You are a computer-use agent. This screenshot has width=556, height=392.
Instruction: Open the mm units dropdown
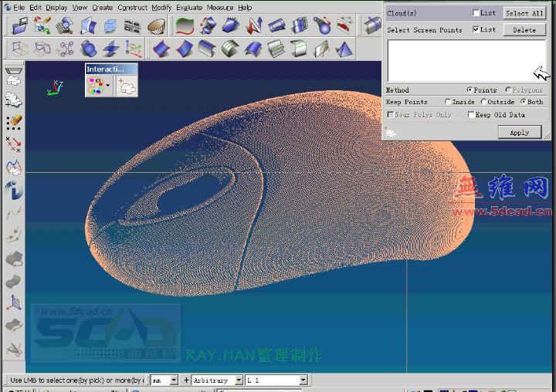(x=174, y=380)
